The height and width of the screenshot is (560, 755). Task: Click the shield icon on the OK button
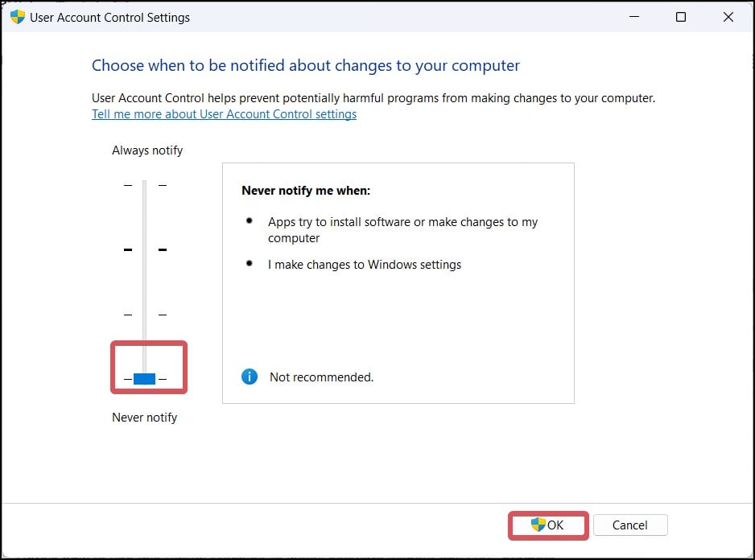tap(538, 525)
